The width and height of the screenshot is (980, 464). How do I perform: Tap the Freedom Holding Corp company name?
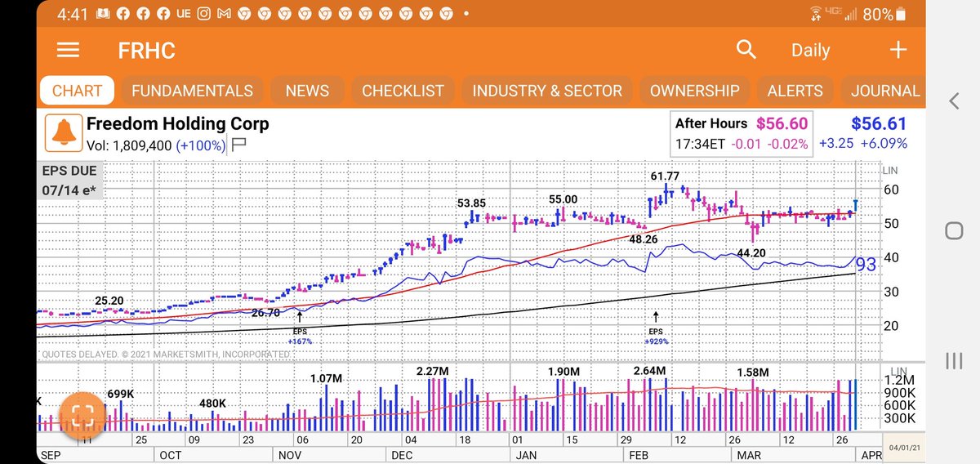(177, 125)
